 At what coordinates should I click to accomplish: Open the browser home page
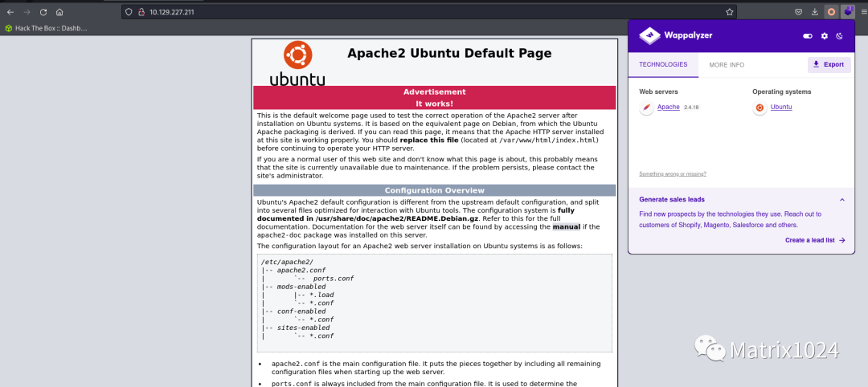[x=59, y=11]
